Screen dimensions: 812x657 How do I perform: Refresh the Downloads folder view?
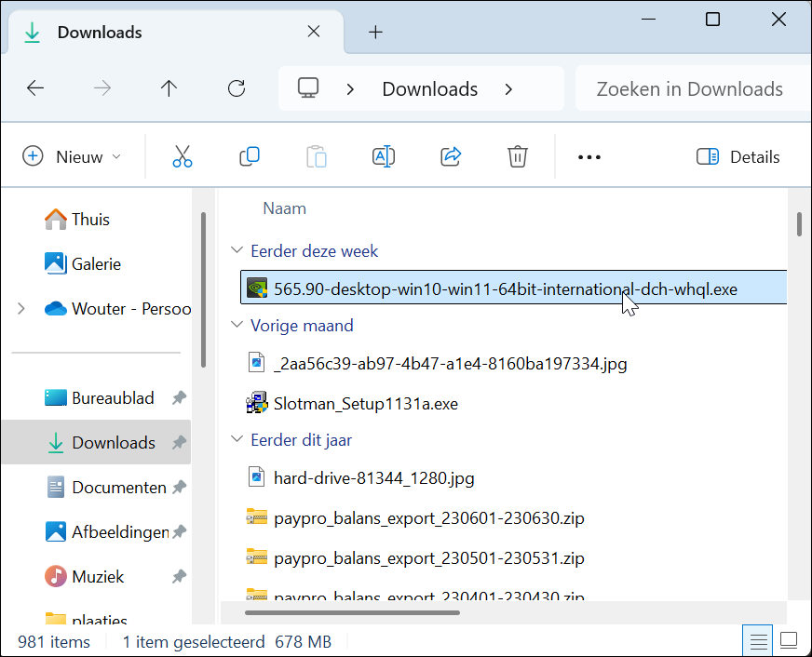coord(237,88)
